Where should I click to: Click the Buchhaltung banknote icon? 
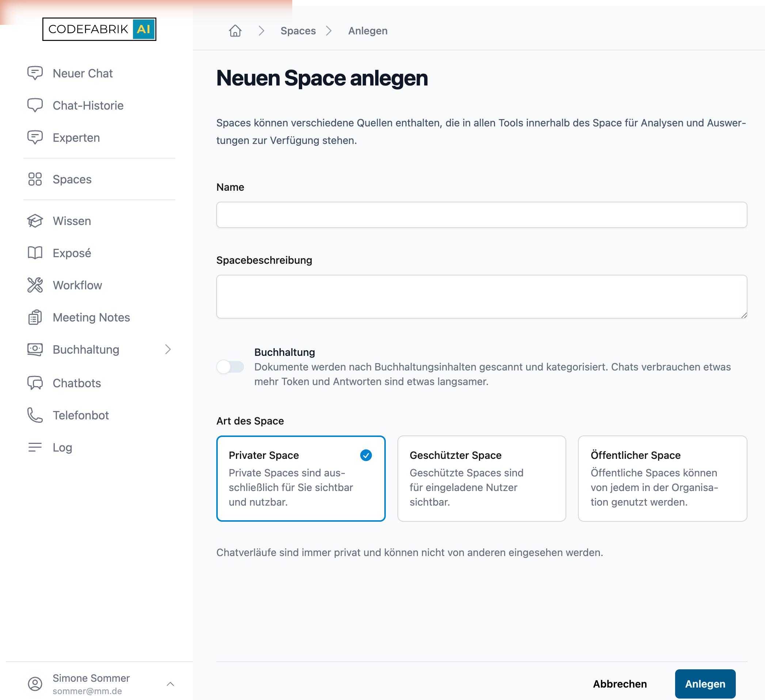point(35,349)
